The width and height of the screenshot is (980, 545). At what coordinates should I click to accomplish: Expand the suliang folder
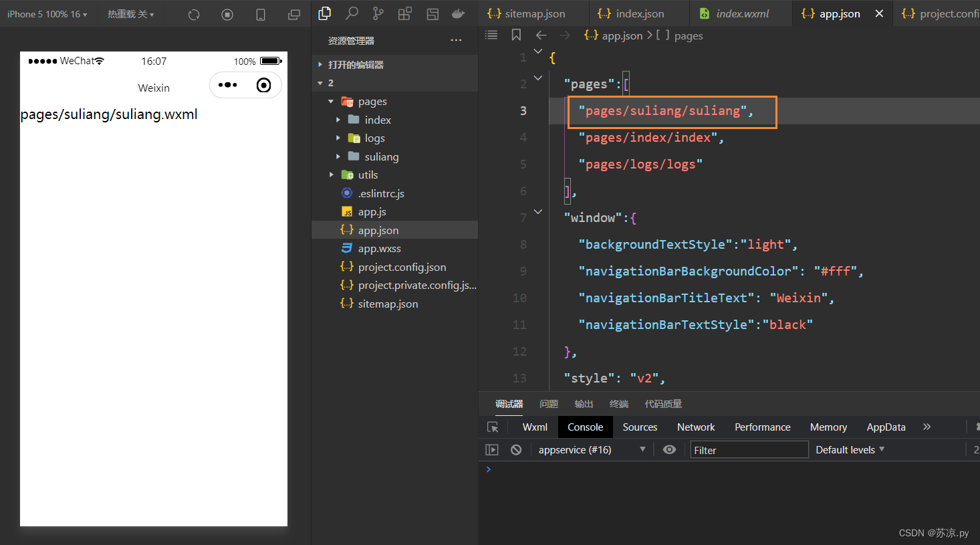coord(381,156)
